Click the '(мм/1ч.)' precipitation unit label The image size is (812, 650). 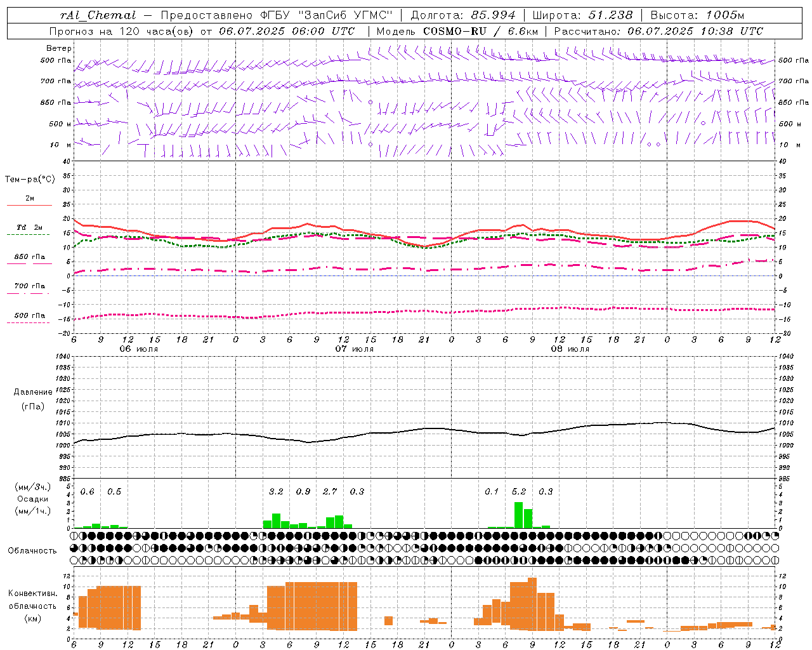tap(33, 511)
